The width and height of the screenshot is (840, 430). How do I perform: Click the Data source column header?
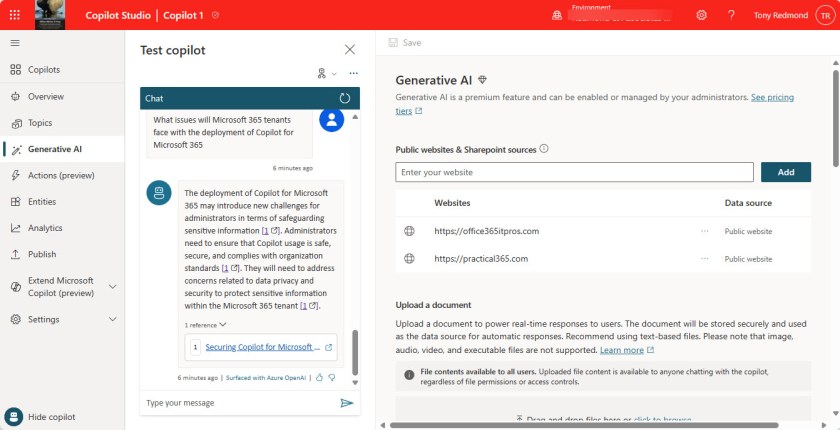point(748,203)
